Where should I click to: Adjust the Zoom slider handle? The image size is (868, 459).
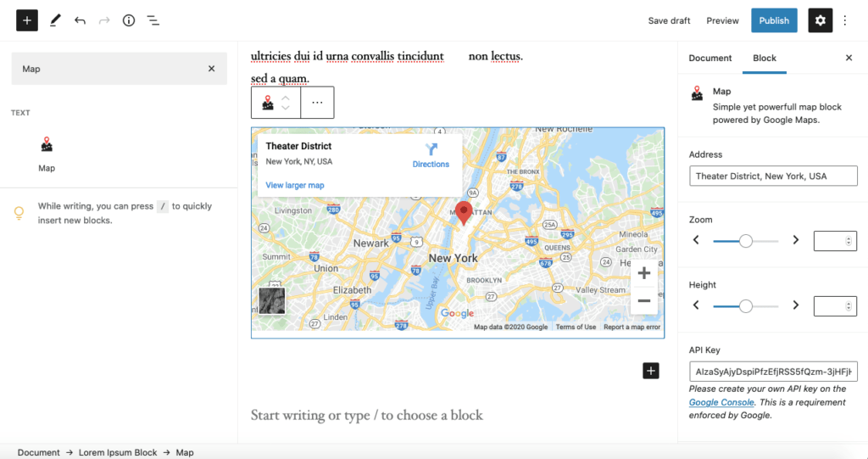point(746,241)
